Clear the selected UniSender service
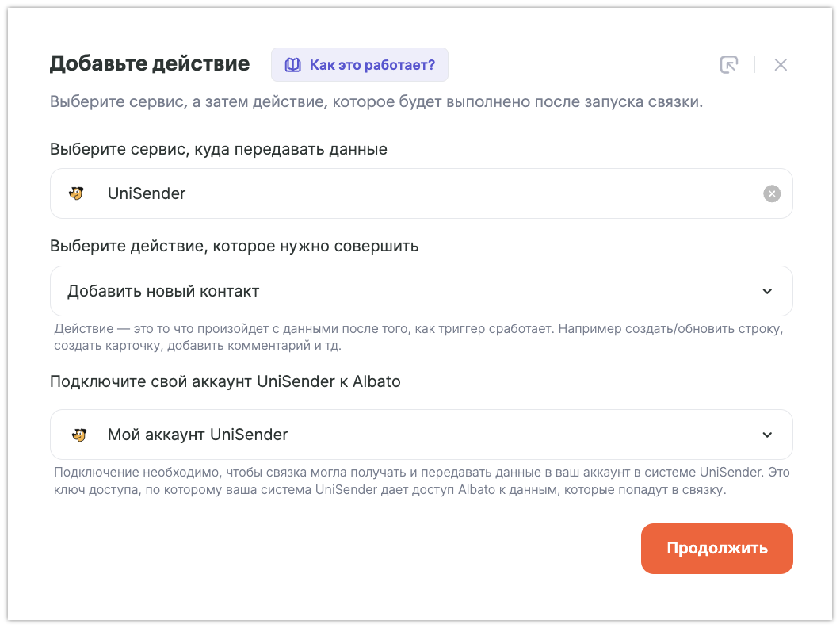Viewport: 840px width, 628px height. point(772,193)
